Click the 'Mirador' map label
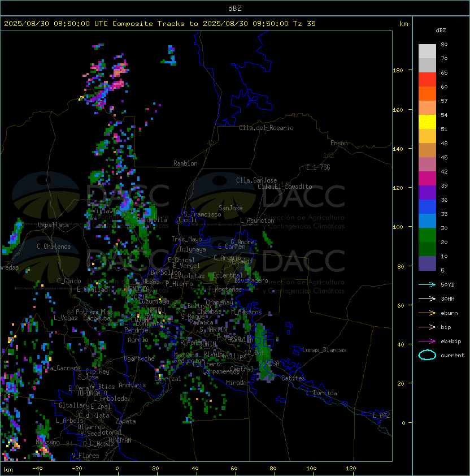 click(x=238, y=383)
